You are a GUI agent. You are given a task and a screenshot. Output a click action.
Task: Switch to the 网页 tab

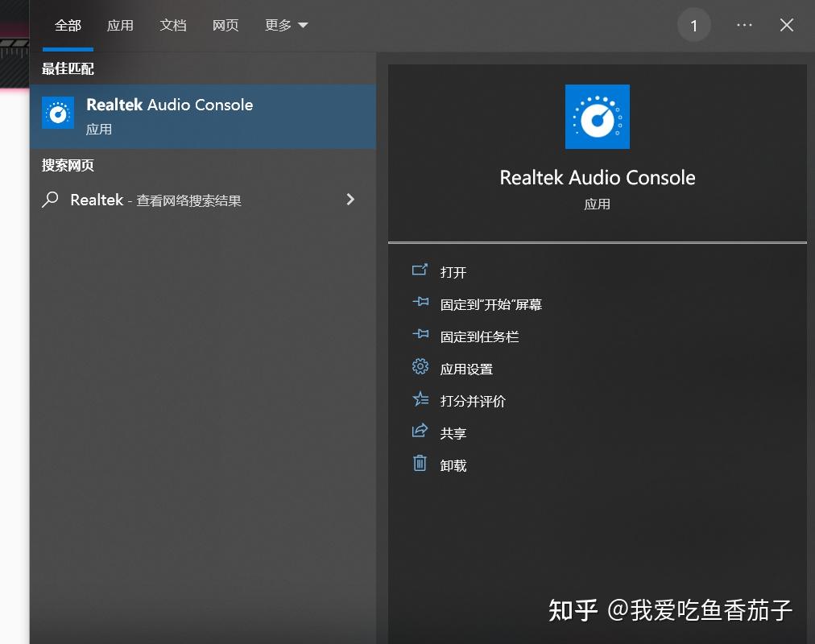click(x=225, y=25)
